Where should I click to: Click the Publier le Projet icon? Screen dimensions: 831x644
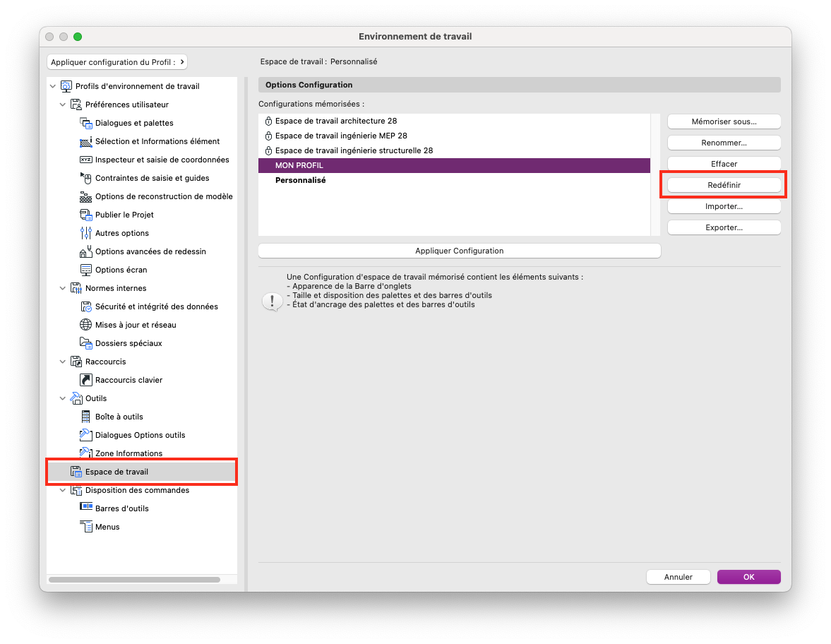click(x=86, y=215)
